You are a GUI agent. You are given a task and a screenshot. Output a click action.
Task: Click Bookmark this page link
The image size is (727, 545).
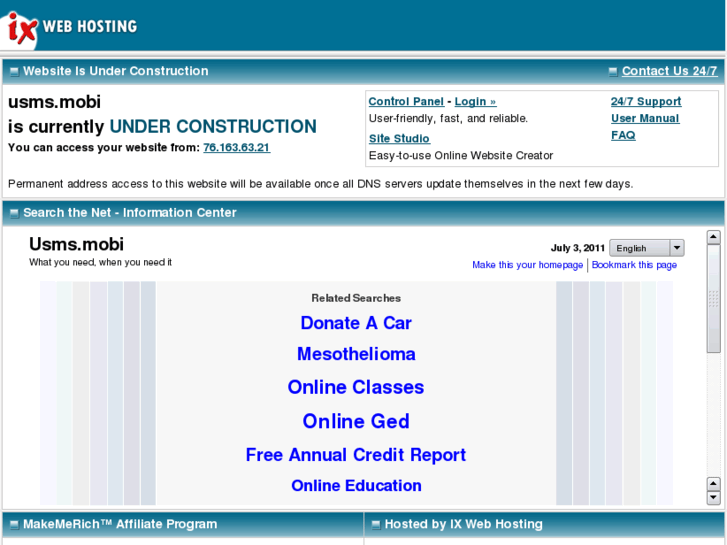634,265
